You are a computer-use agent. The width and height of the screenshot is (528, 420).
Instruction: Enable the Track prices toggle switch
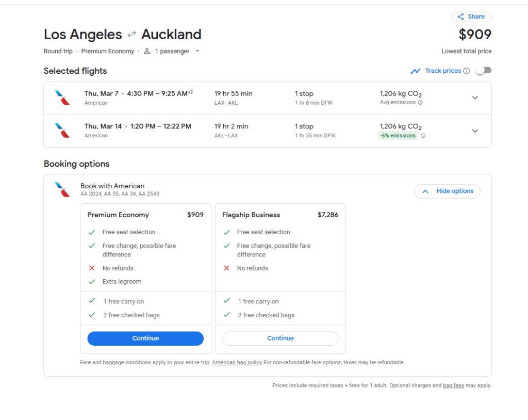(483, 69)
